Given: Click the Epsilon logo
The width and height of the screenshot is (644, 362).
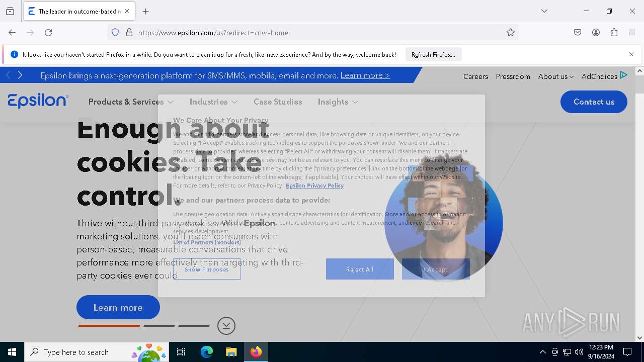Looking at the screenshot, I should (38, 101).
